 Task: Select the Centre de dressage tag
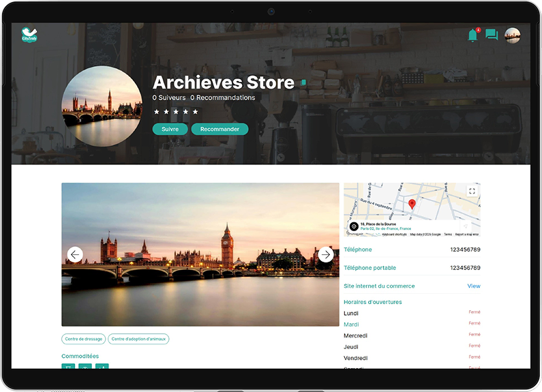[83, 339]
